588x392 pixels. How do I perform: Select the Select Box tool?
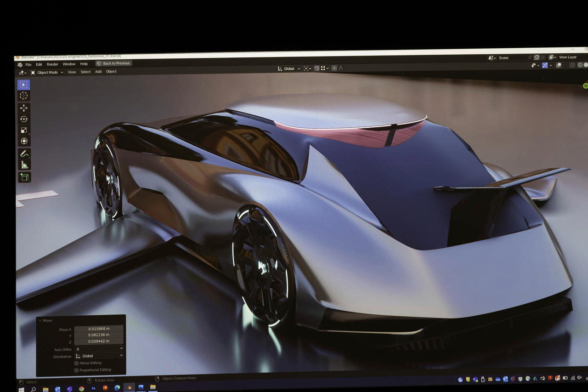tap(24, 85)
